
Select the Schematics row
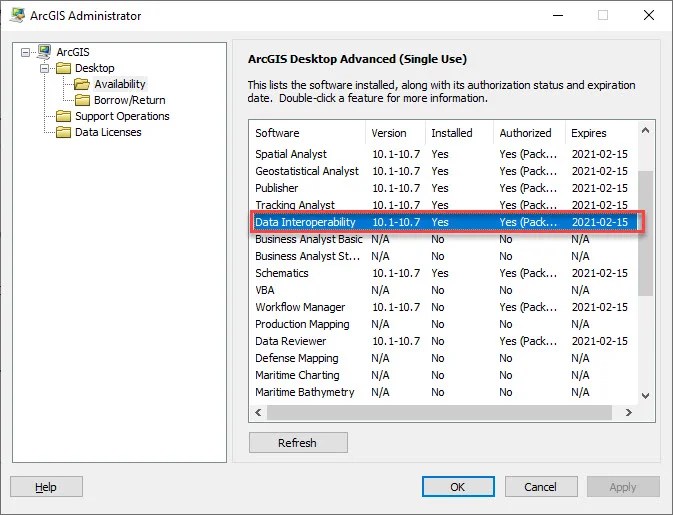click(x=444, y=273)
